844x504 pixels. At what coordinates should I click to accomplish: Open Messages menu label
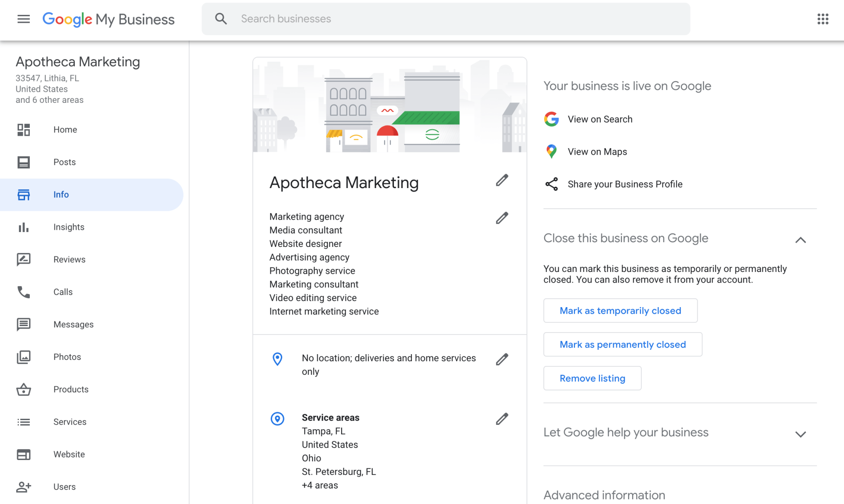click(x=73, y=324)
